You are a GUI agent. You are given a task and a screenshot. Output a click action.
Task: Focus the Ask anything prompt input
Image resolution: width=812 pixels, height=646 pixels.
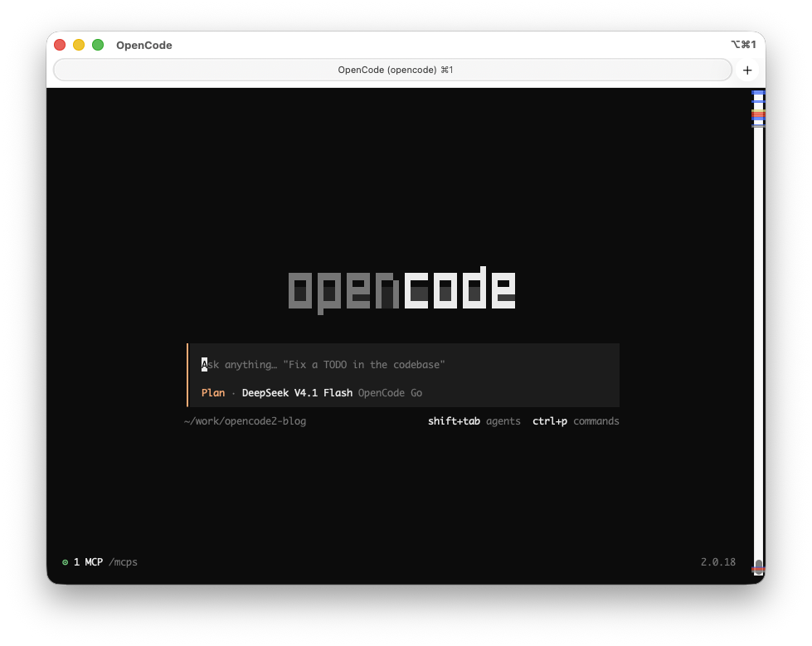(404, 364)
